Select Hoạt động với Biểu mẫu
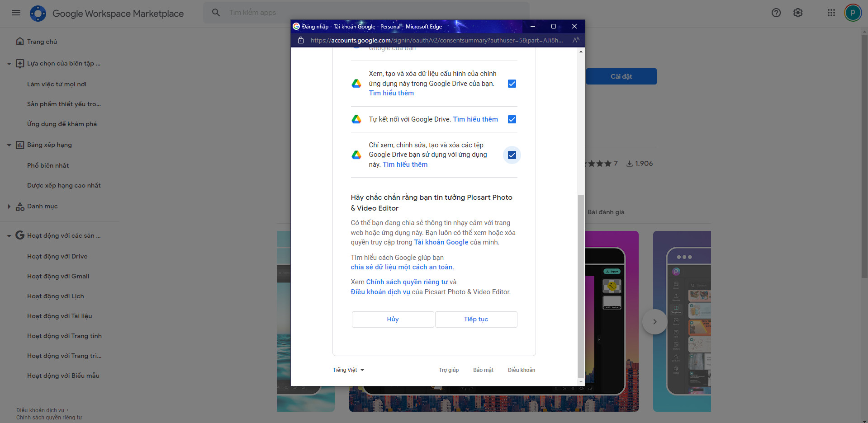This screenshot has width=868, height=423. point(63,376)
